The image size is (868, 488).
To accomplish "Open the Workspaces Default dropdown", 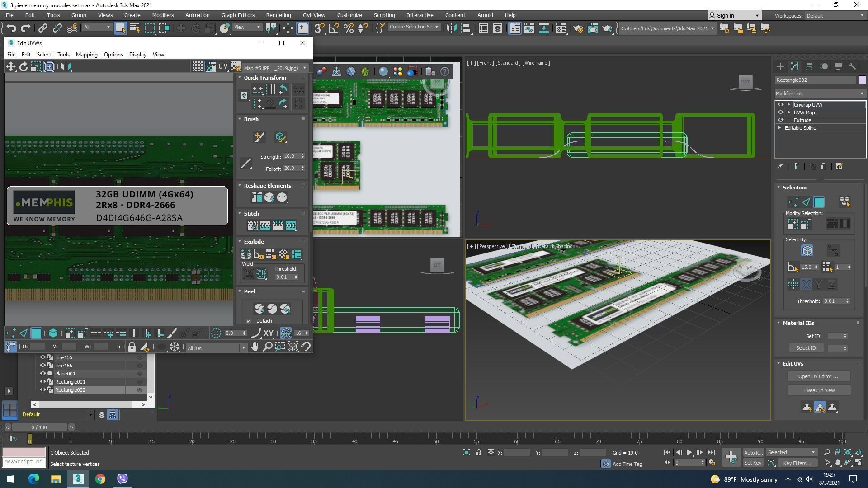I will tap(835, 16).
